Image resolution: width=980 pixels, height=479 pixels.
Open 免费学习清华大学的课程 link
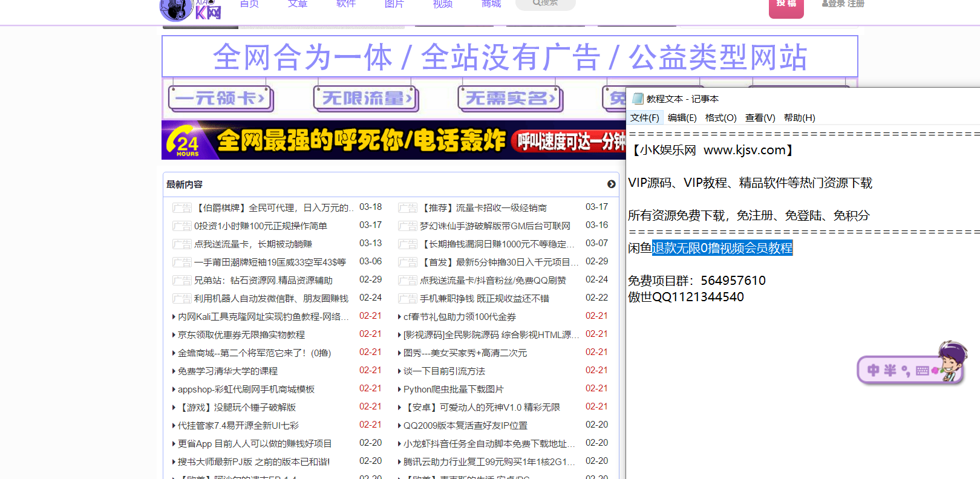[227, 371]
